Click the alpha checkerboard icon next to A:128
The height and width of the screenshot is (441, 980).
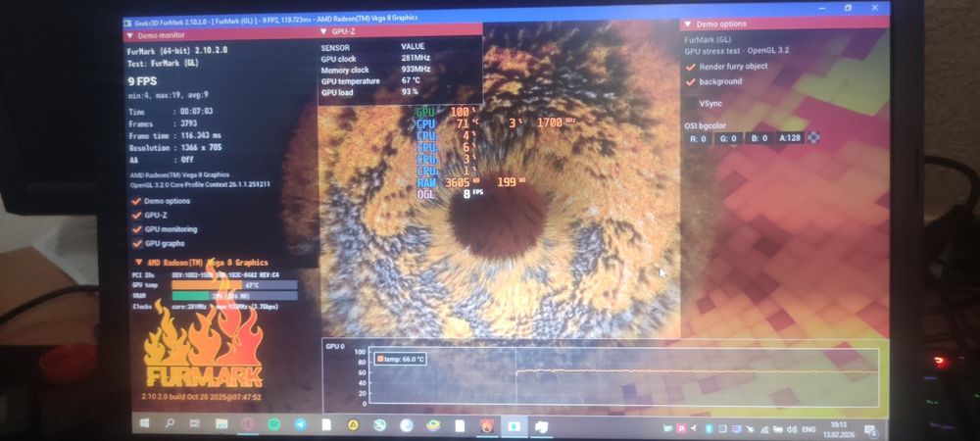pos(813,137)
